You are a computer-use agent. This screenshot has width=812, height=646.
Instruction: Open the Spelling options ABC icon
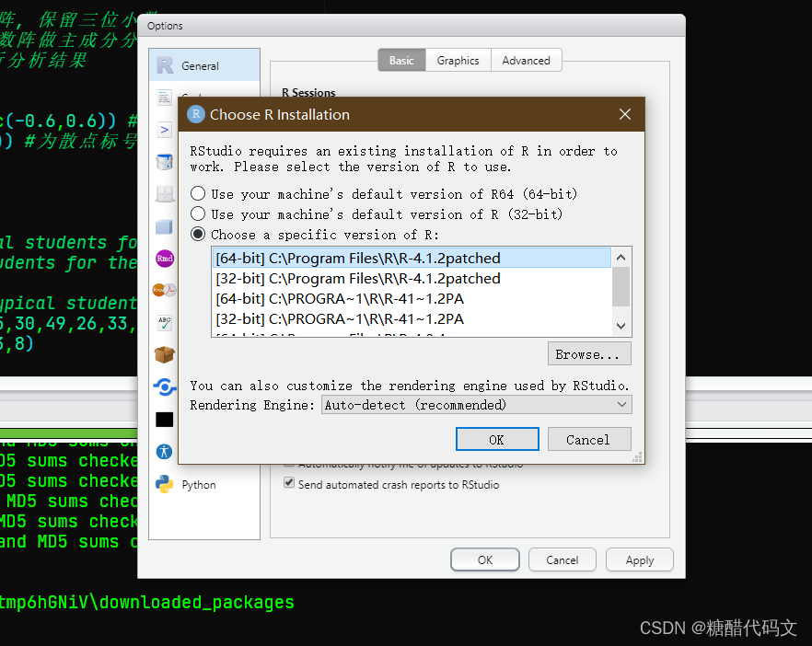tap(164, 322)
